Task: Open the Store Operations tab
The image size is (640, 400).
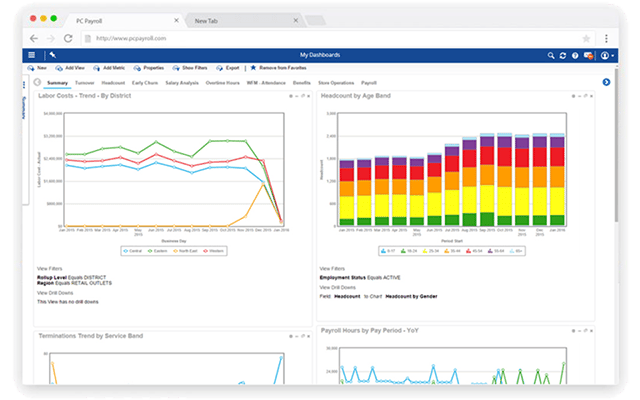Action: pos(336,83)
